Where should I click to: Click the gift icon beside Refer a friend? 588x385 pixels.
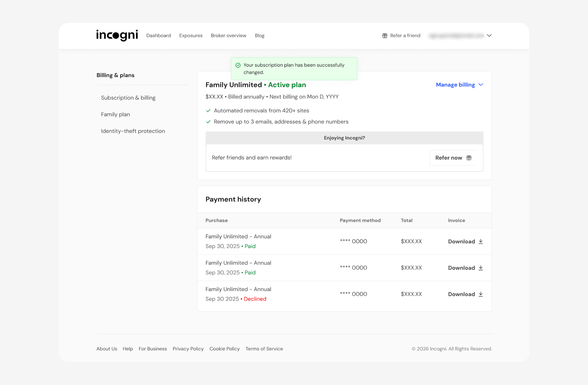point(385,36)
